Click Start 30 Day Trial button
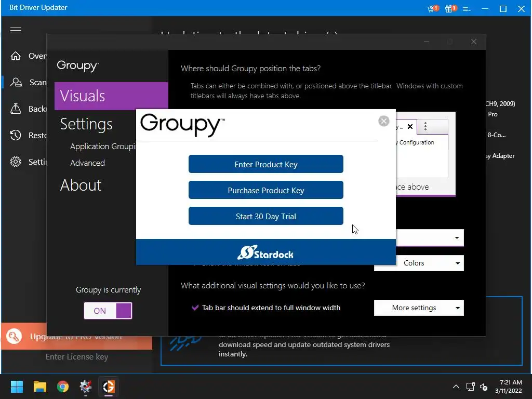The height and width of the screenshot is (399, 532). tap(265, 216)
